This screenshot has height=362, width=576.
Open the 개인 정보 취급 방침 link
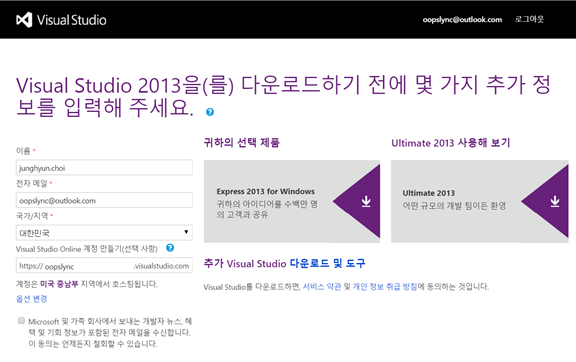[385, 286]
